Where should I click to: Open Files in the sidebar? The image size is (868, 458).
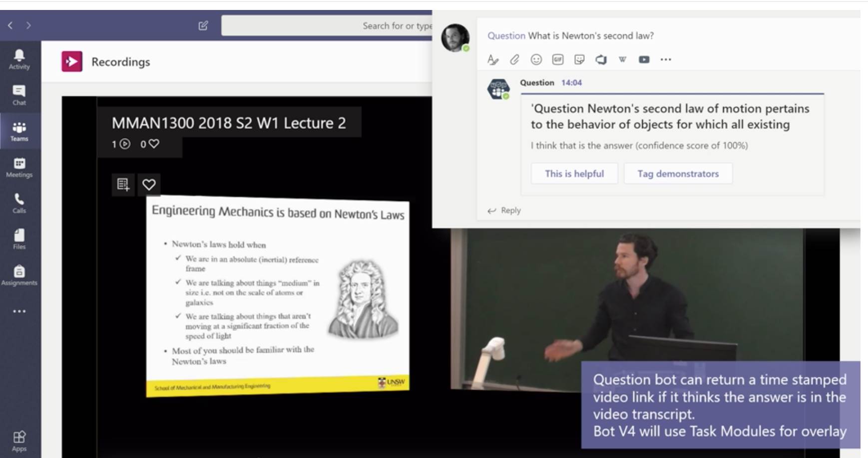(x=19, y=239)
